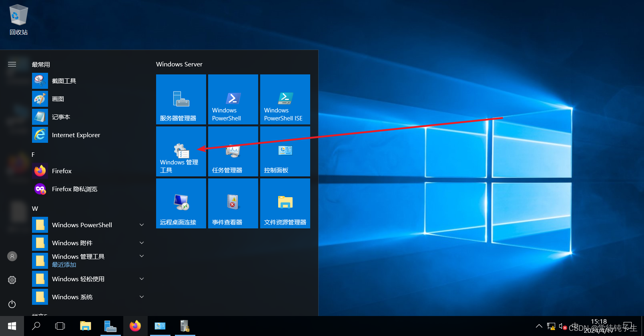Open the Windows PowerShell ISE tile

point(285,99)
